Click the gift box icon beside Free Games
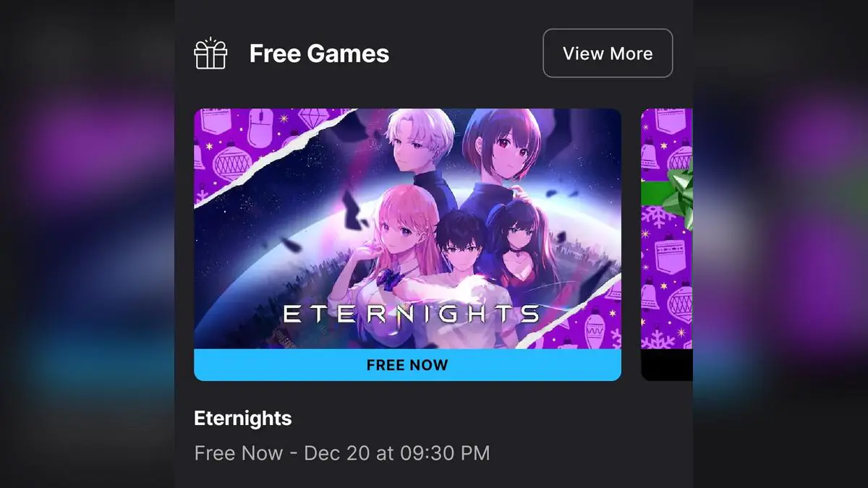 pos(210,53)
